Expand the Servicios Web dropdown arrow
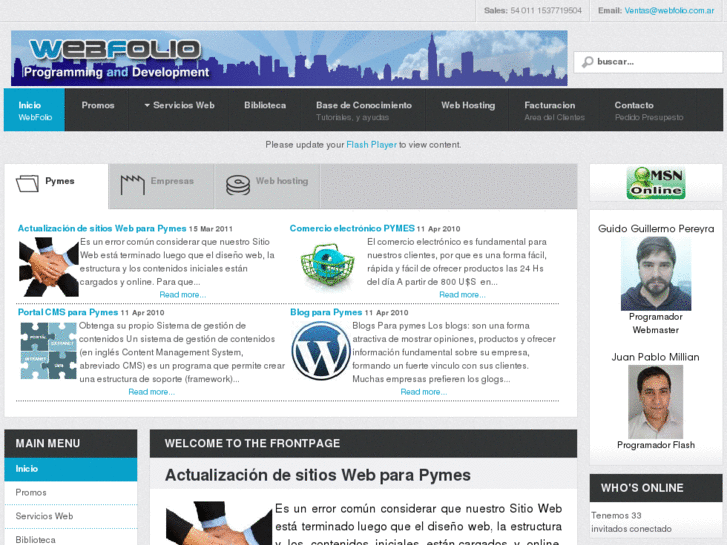This screenshot has width=727, height=545. [147, 105]
